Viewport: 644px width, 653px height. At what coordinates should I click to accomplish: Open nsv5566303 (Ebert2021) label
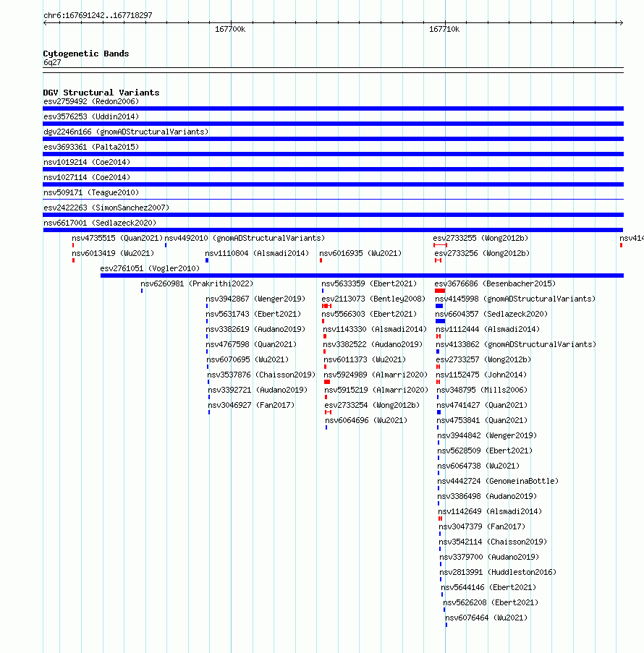(369, 315)
